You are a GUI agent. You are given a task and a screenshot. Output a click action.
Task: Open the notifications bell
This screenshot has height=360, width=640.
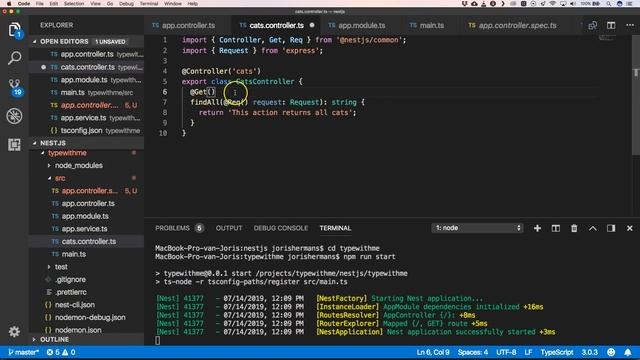click(628, 352)
